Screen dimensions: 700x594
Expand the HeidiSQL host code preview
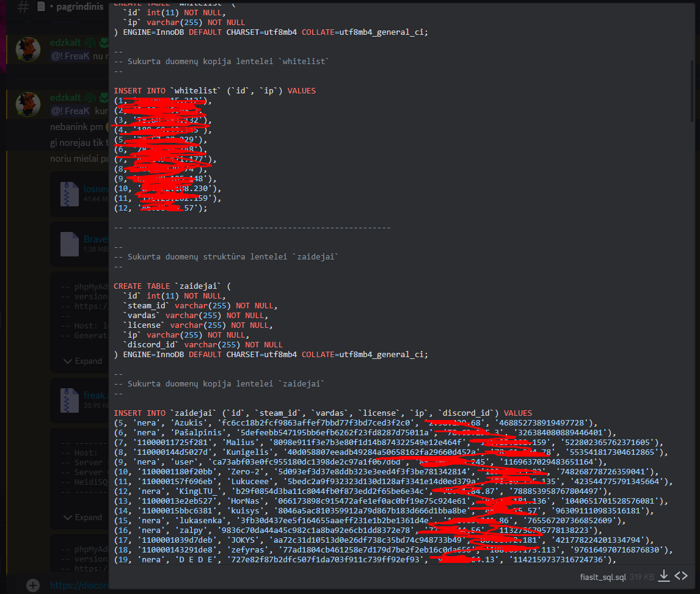click(84, 518)
